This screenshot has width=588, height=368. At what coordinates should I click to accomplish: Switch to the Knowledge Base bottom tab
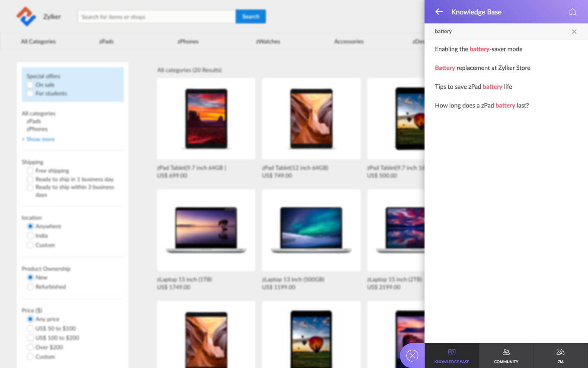coord(452,355)
